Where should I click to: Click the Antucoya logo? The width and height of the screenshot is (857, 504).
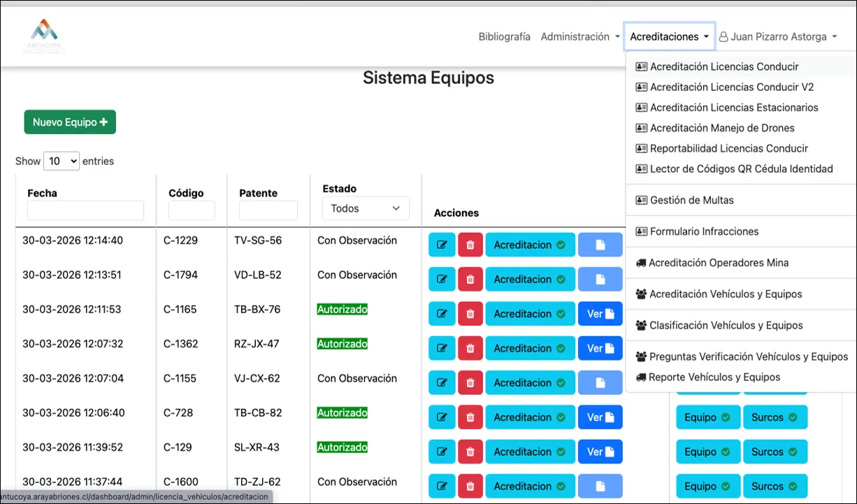pos(46,36)
